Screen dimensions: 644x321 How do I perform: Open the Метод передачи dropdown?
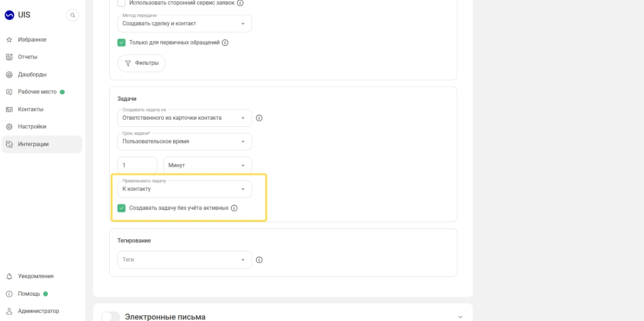185,24
